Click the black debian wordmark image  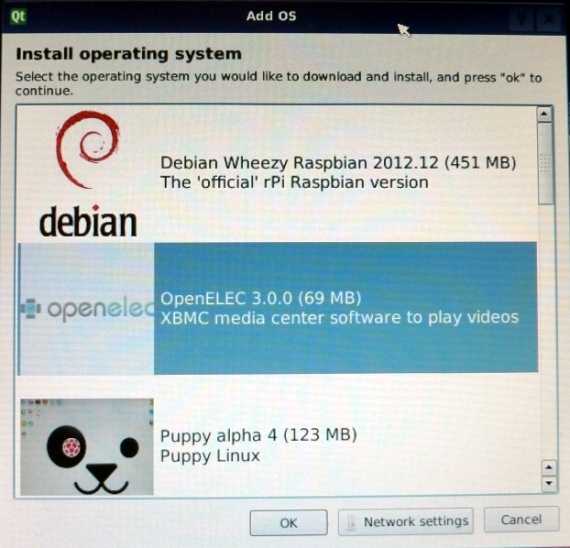coord(88,221)
